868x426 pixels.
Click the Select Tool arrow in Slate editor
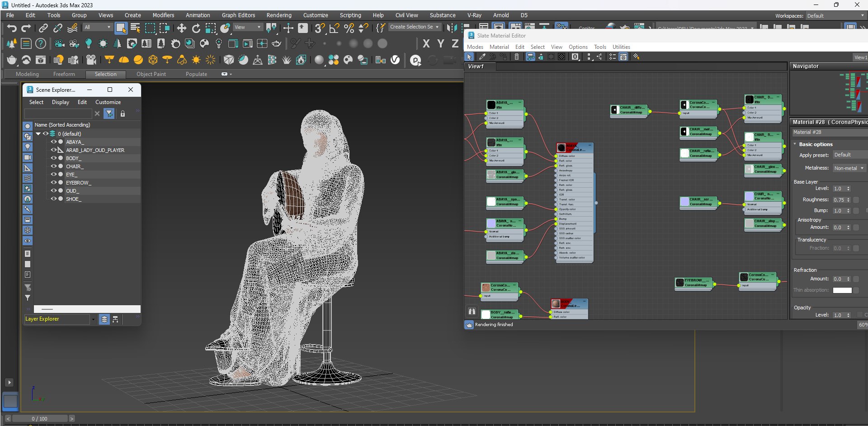click(x=469, y=57)
